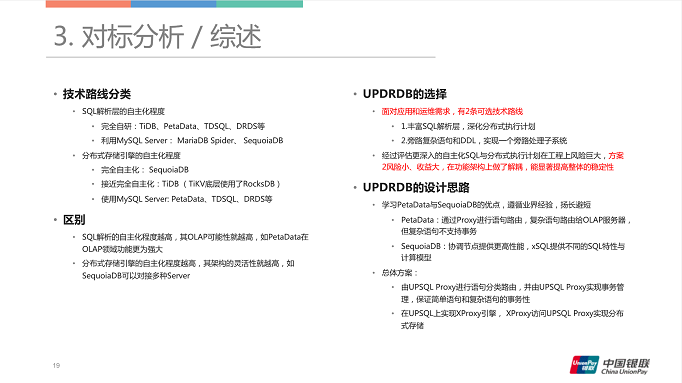Select the line 分布式存储引擎的自主化程度

[131, 156]
